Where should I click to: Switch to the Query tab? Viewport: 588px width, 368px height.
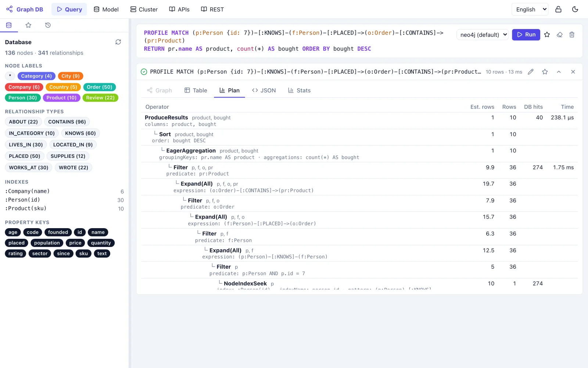click(x=69, y=9)
